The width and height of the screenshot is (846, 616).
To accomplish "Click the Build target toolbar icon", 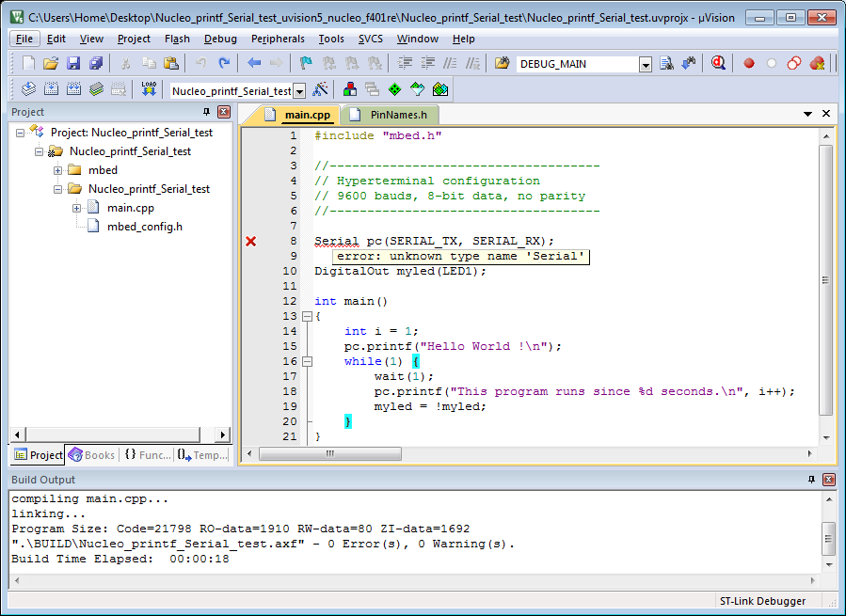I will tap(50, 89).
